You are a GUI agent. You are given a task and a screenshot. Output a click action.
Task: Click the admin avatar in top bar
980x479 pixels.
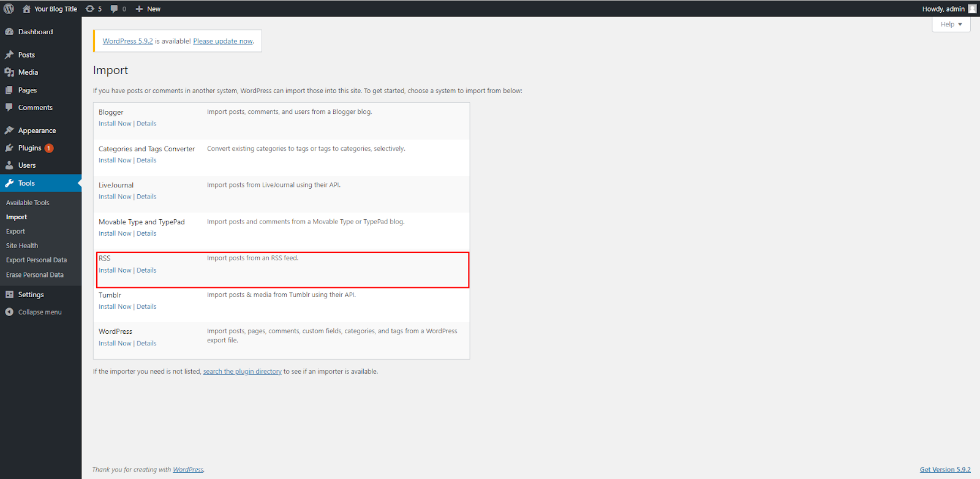(x=972, y=9)
